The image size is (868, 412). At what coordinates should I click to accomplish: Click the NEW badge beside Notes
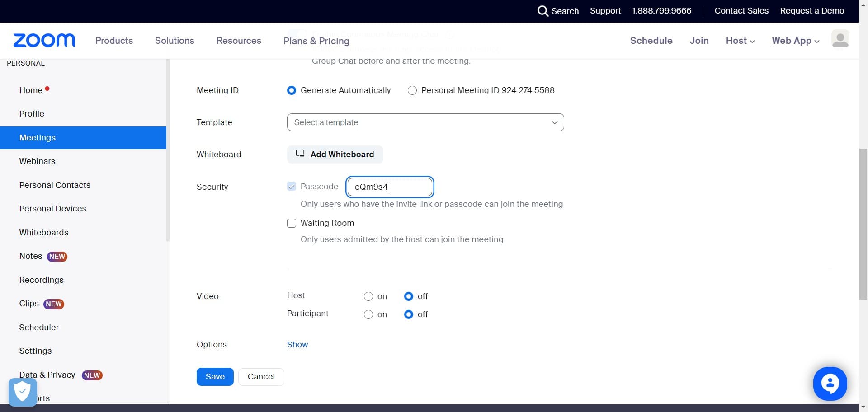tap(57, 257)
